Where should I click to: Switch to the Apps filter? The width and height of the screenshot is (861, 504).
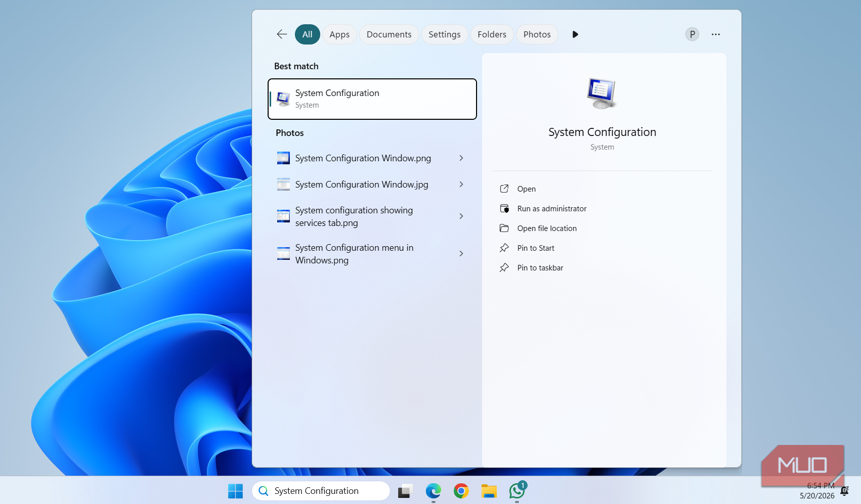tap(339, 34)
